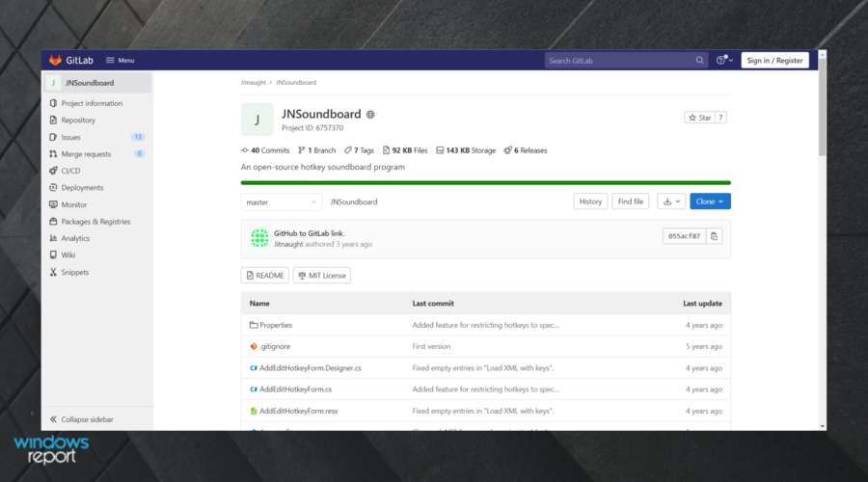Open 6 Releases link
The image size is (868, 482).
click(x=526, y=150)
